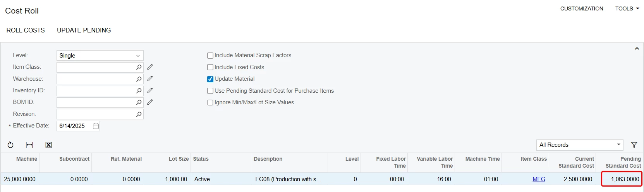The height and width of the screenshot is (192, 644).
Task: Open the Customization menu
Action: click(582, 8)
